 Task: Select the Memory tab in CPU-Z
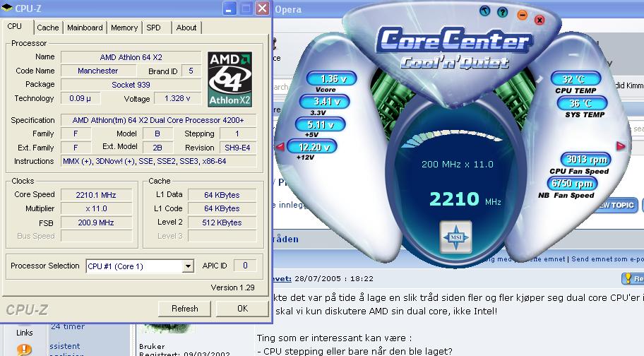point(124,28)
